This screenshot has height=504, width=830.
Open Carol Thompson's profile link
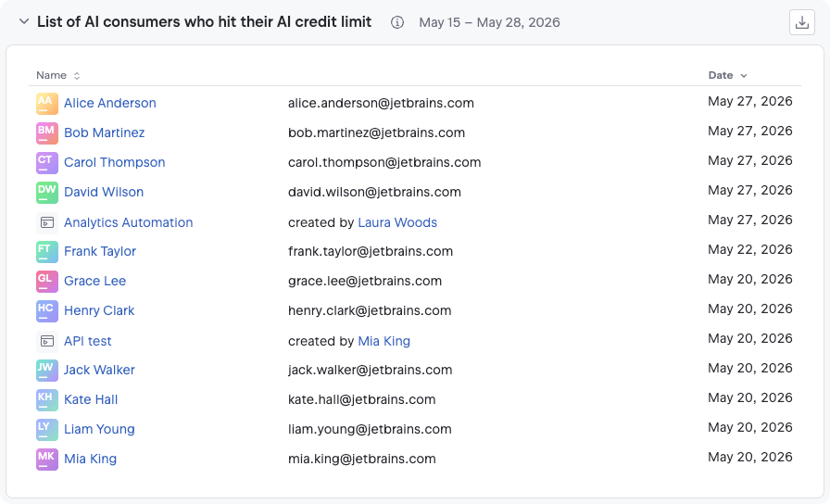tap(115, 162)
